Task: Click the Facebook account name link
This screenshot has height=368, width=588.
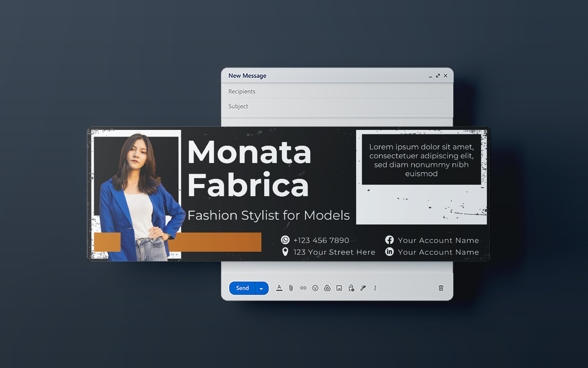Action: point(438,240)
